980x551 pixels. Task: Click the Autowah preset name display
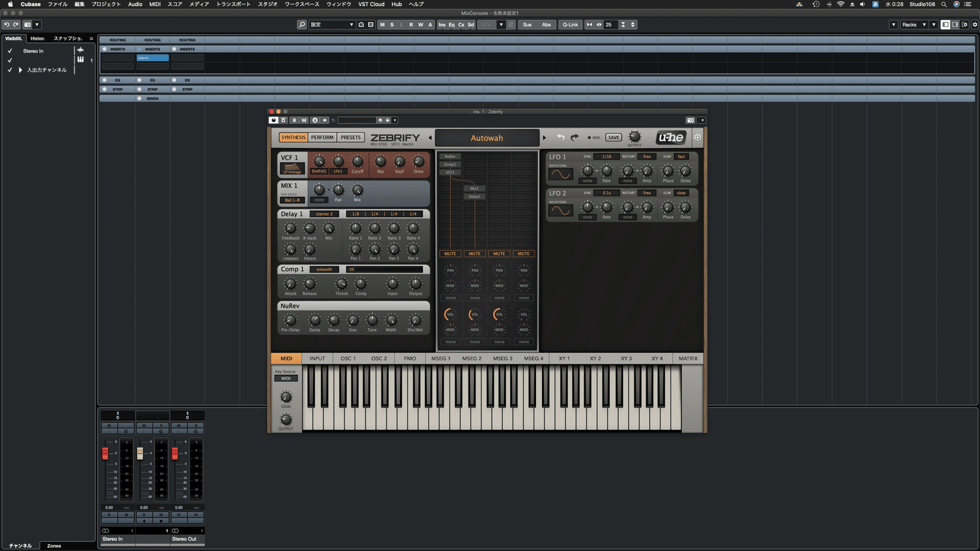[x=487, y=138]
